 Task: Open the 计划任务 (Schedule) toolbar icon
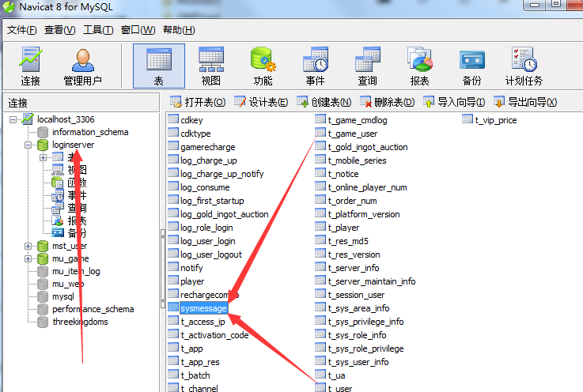pos(524,66)
